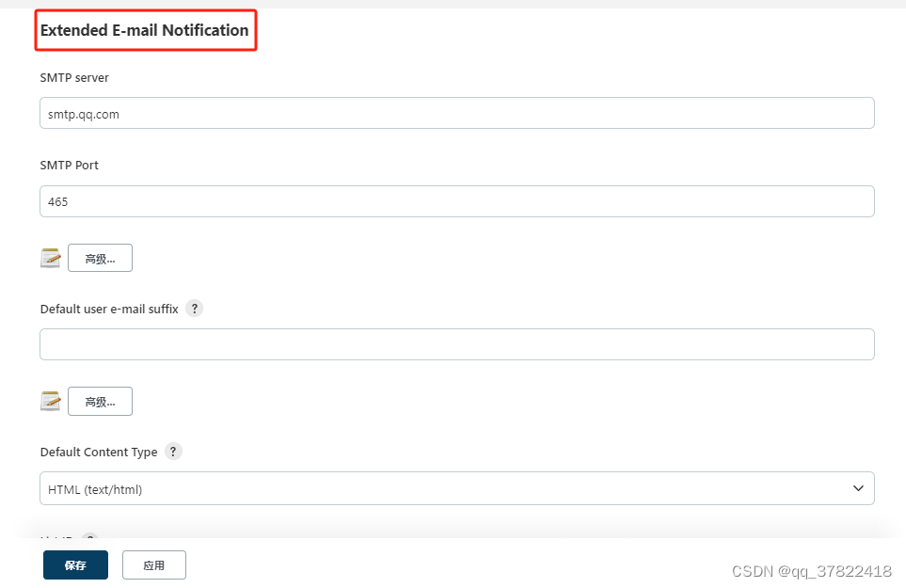Expand 高级 options below SMTP Port
Viewport: 906px width, 588px height.
coord(100,258)
